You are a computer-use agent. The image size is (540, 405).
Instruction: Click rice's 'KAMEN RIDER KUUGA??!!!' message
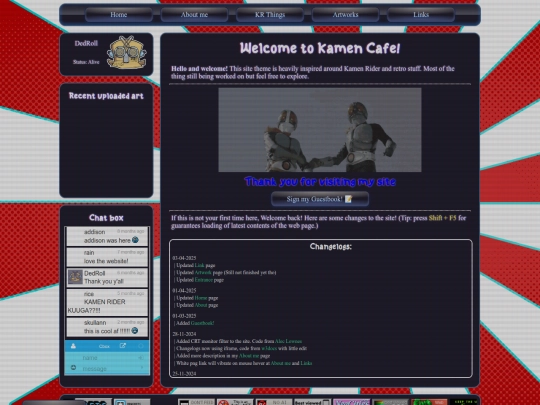(x=96, y=306)
